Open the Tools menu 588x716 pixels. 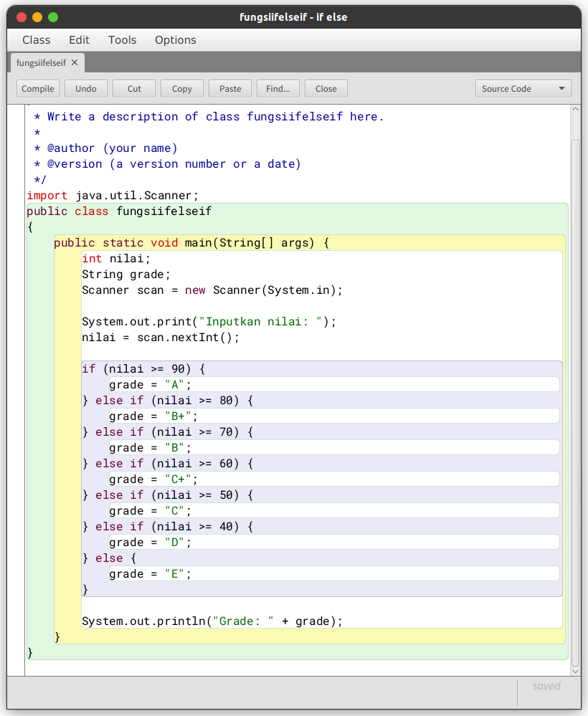pyautogui.click(x=122, y=40)
